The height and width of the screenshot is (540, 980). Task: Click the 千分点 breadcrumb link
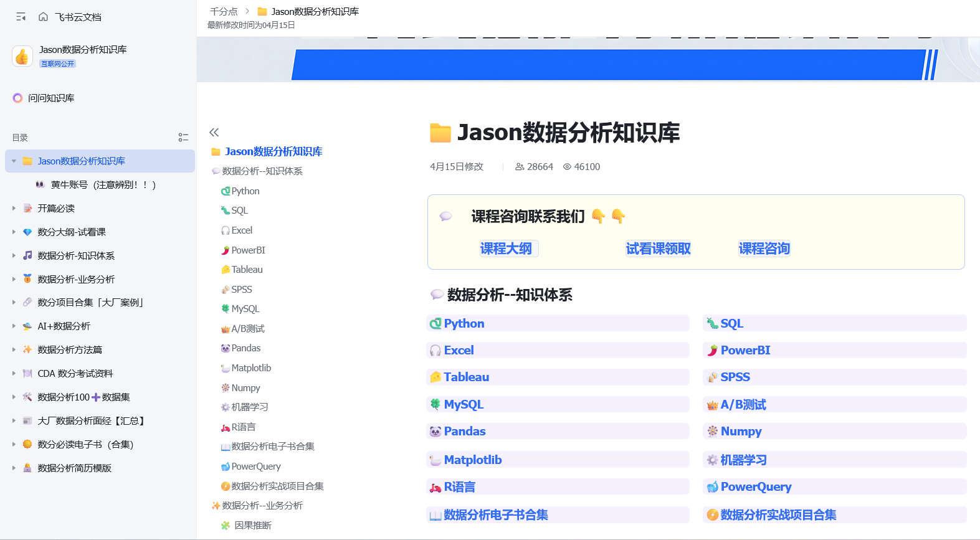[x=224, y=11]
